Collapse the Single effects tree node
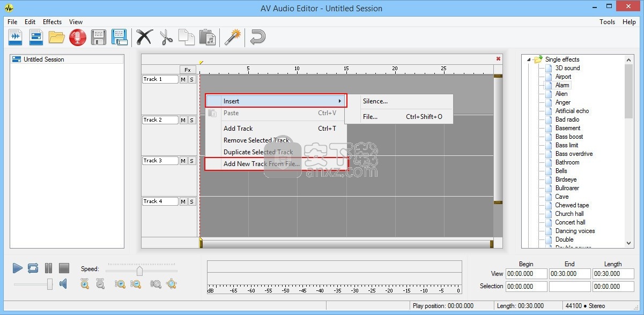 pyautogui.click(x=529, y=59)
